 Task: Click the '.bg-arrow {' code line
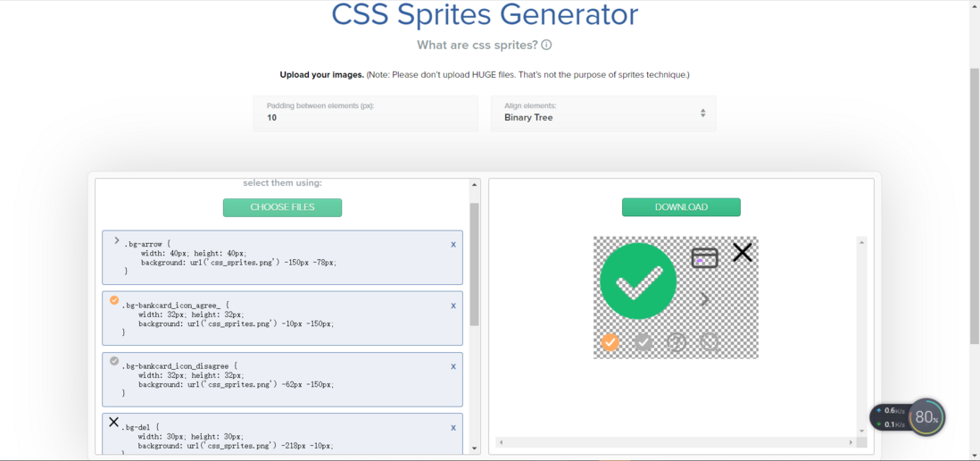(x=147, y=243)
